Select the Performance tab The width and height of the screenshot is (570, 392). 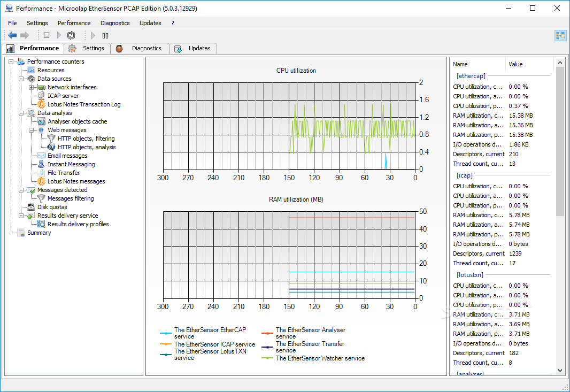(33, 48)
